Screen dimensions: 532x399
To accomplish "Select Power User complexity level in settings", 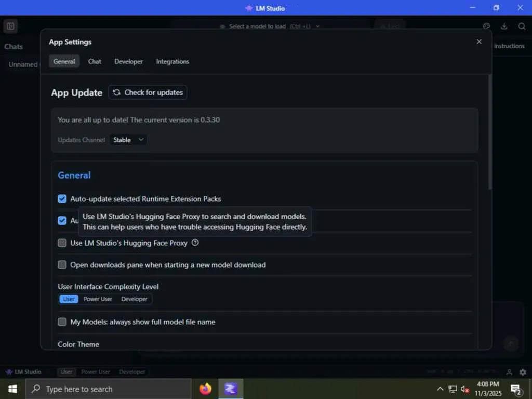I will 98,299.
